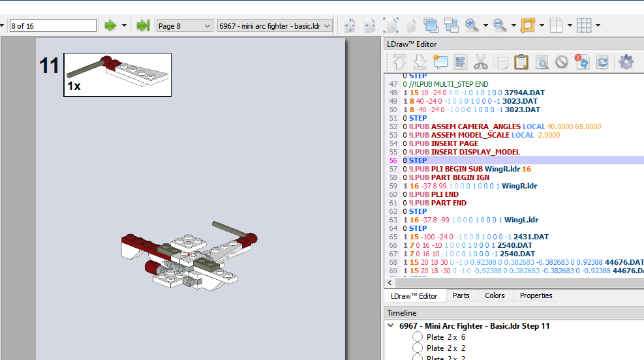Screen dimensions: 644x360
Task: Collapse the Mini Arc Fighter Step 11 timeline node
Action: [391, 325]
